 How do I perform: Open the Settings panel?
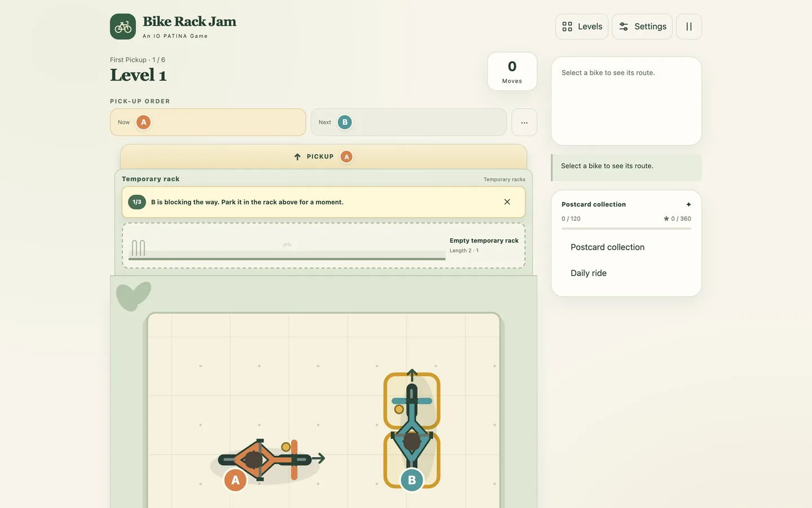point(642,27)
